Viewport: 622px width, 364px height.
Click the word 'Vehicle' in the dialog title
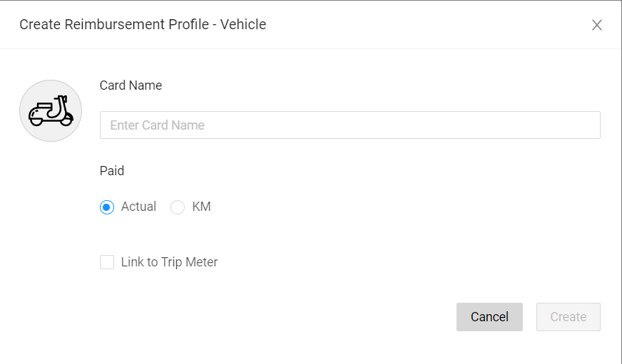click(243, 25)
